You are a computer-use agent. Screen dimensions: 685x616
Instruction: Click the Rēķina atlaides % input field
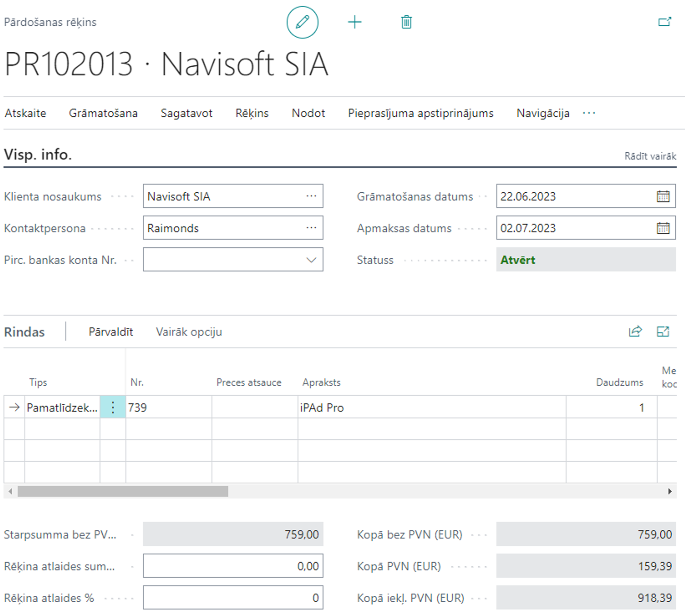(233, 598)
